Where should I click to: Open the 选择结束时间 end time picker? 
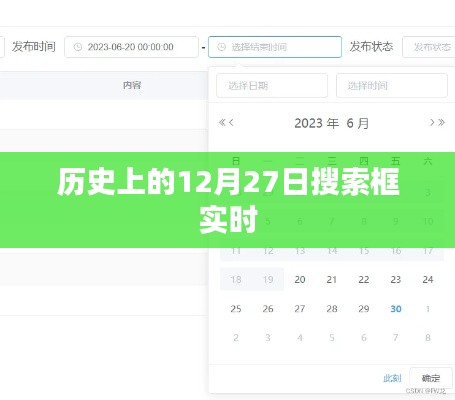tap(275, 47)
